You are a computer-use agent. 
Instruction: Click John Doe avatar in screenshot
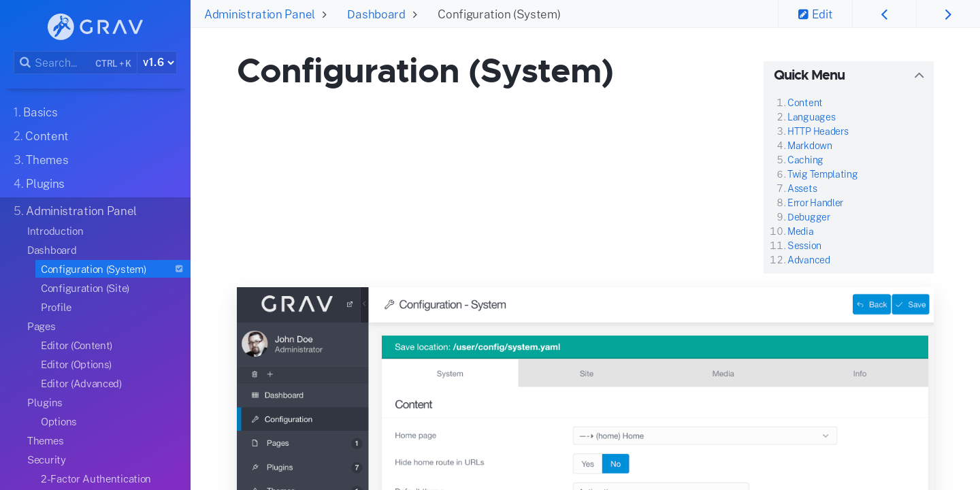tap(255, 344)
